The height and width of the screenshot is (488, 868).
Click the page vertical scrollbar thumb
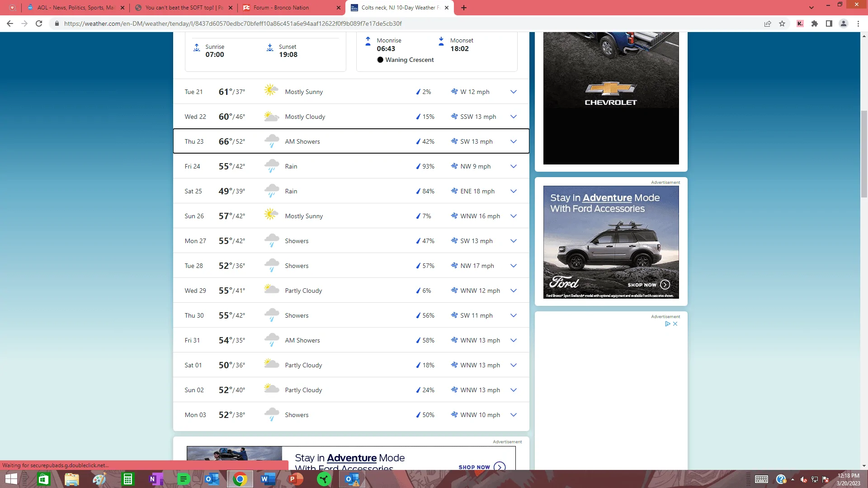point(864,154)
